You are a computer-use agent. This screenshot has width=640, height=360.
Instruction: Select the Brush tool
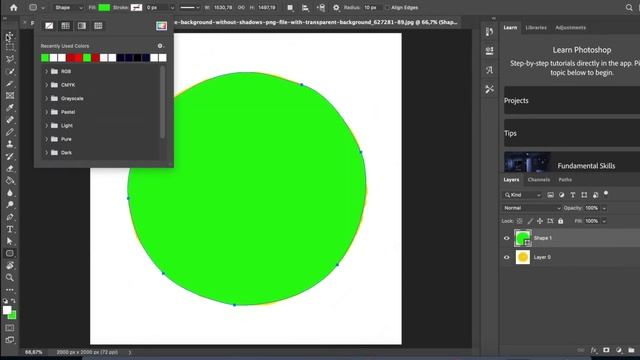[9, 132]
